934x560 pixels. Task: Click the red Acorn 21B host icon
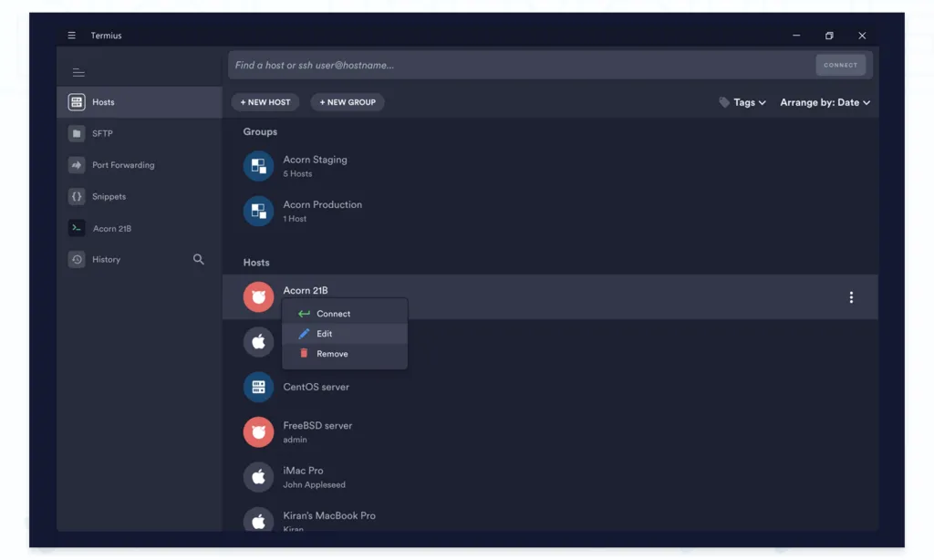coord(258,296)
